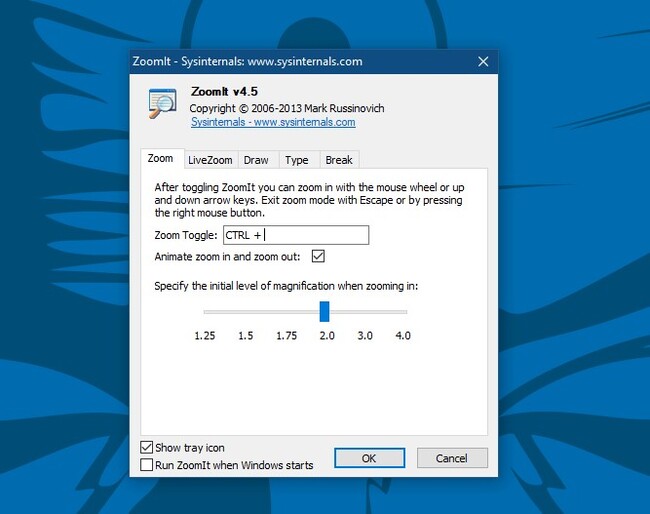The height and width of the screenshot is (514, 650).
Task: Set magnification slider to 1.5 mark
Action: tap(245, 311)
